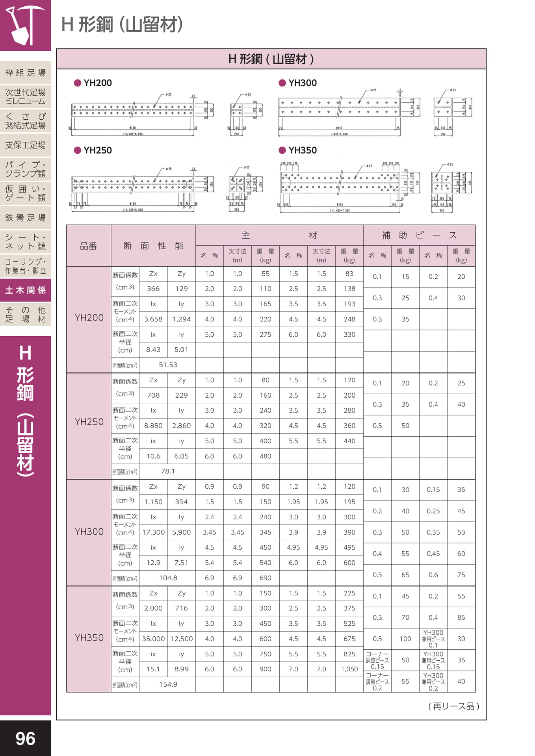Click the shovel and pickaxe logo icon
The image size is (535, 756).
click(25, 25)
